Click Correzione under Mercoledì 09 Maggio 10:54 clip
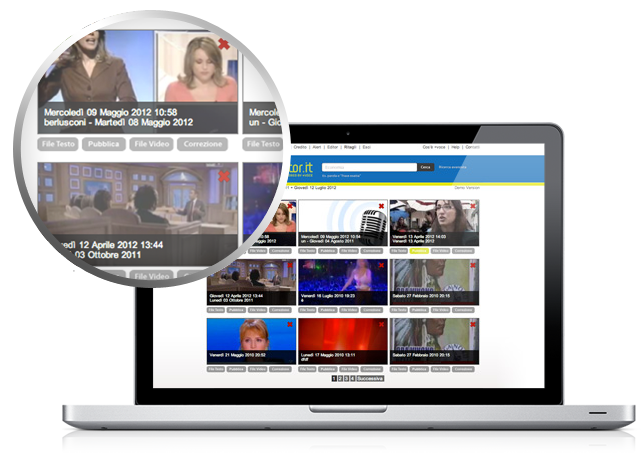This screenshot has height=453, width=641. [372, 251]
